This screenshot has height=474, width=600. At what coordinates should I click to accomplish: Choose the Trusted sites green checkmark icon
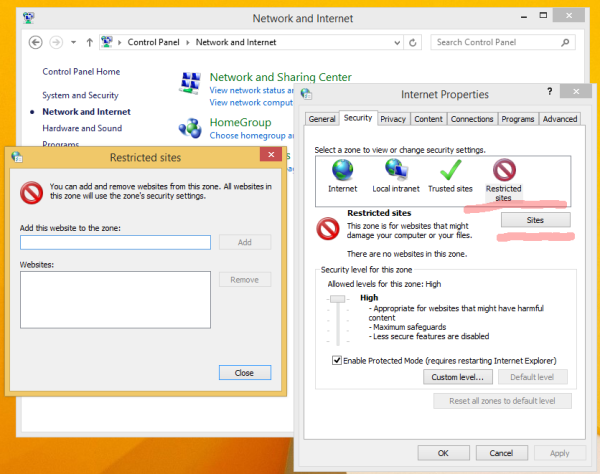point(450,169)
